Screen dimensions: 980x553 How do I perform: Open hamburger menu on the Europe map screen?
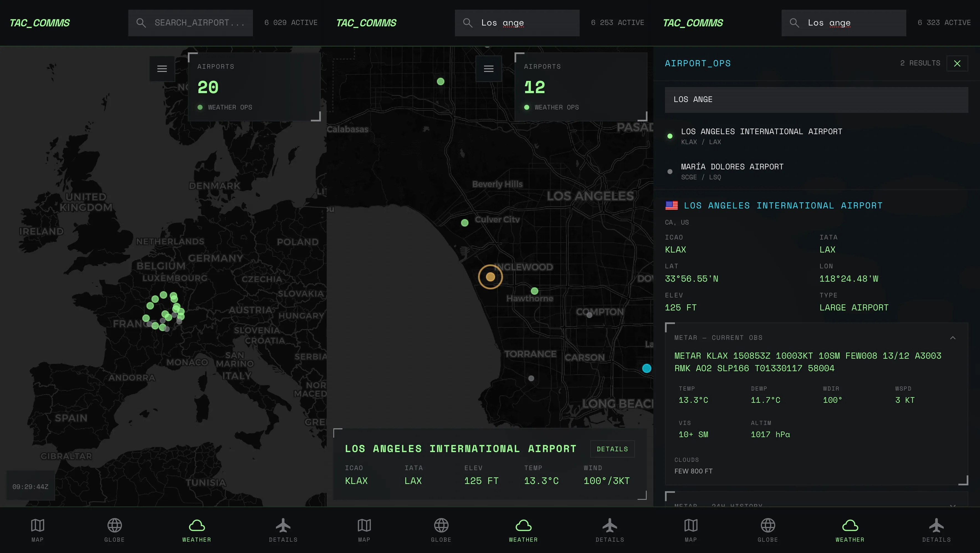(x=162, y=69)
